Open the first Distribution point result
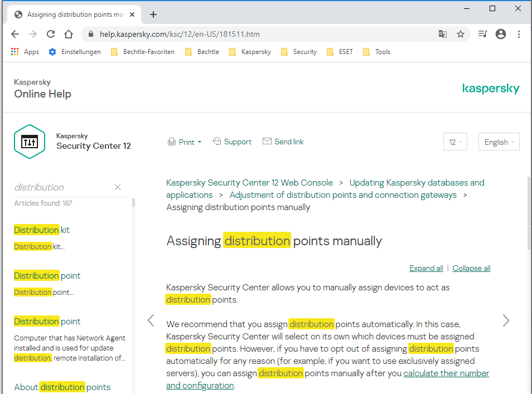Viewport: 532px width, 394px height. tap(47, 276)
